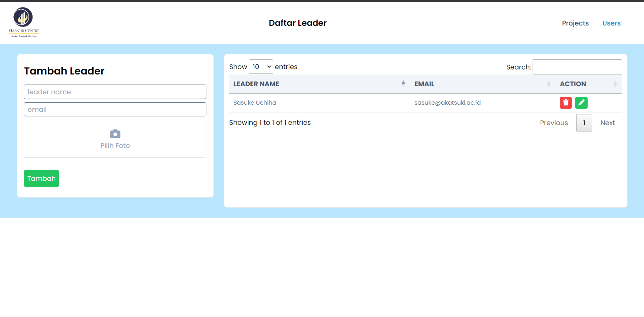Click the green Tambah button
Screen dimensions: 644x317
coord(41,178)
